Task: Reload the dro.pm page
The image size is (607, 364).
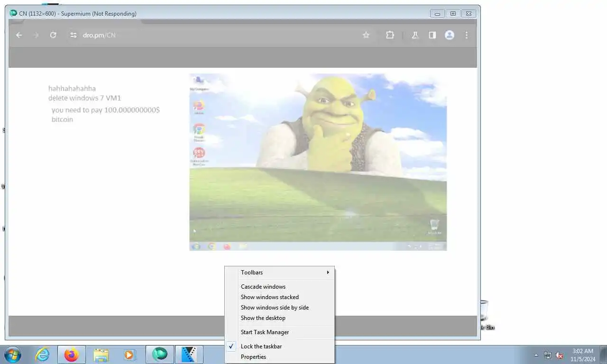Action: pyautogui.click(x=53, y=35)
